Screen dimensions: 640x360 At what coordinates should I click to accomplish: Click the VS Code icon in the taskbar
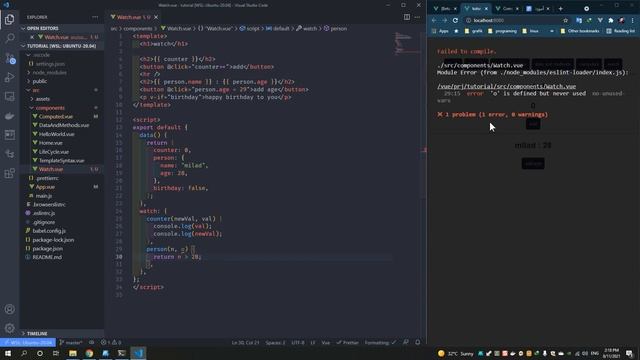point(138,353)
